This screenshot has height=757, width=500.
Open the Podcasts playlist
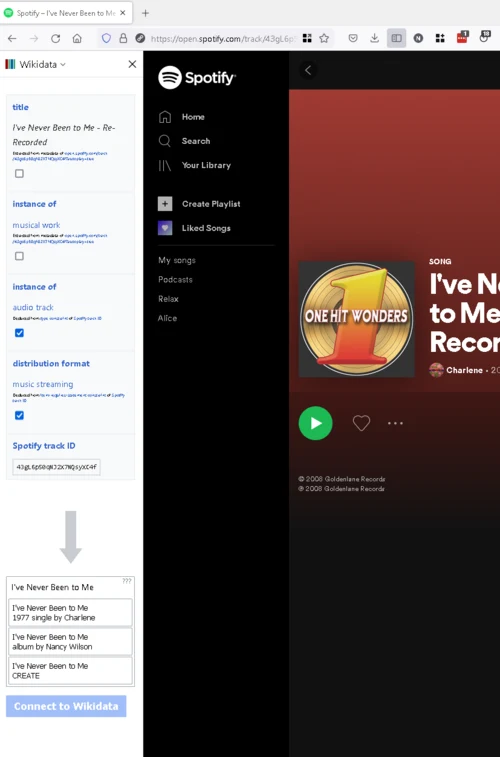pos(175,280)
